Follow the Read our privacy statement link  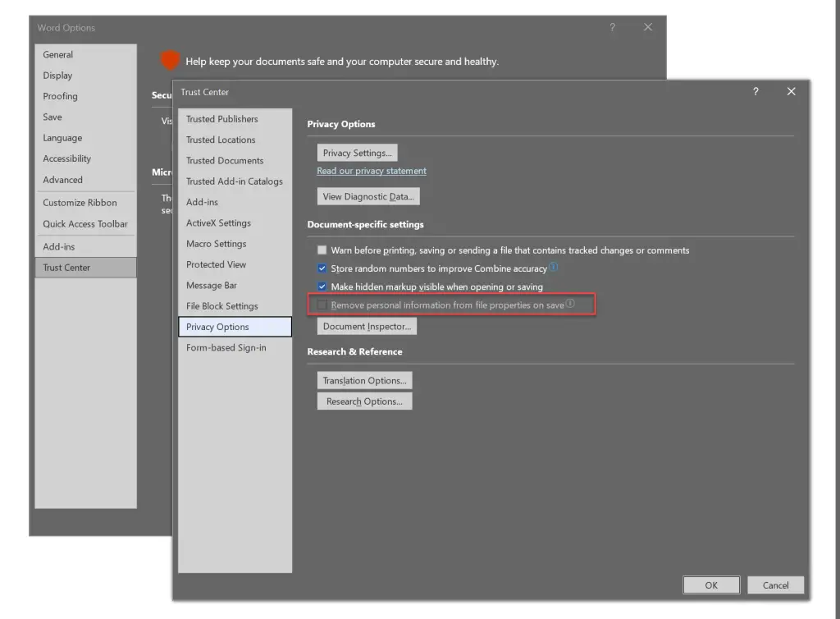[x=372, y=171]
